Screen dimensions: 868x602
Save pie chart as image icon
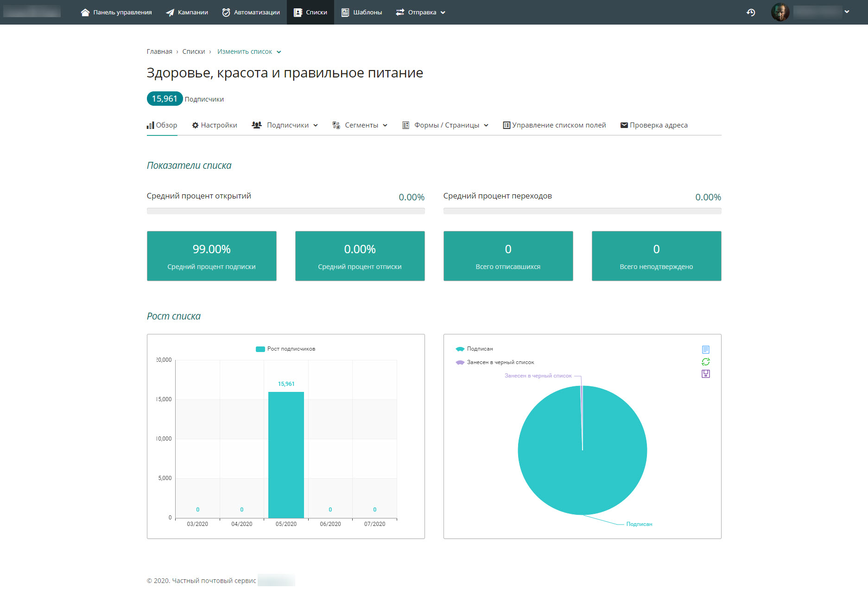click(x=705, y=374)
